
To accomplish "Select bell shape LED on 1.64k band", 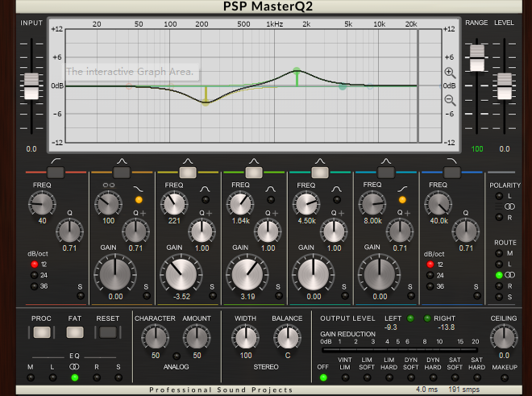I will pyautogui.click(x=270, y=200).
